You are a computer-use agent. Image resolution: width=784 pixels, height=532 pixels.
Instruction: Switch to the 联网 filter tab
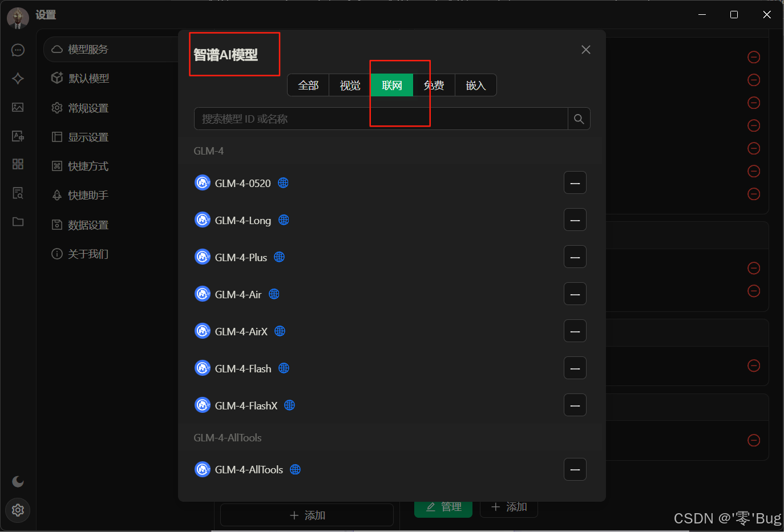(392, 85)
